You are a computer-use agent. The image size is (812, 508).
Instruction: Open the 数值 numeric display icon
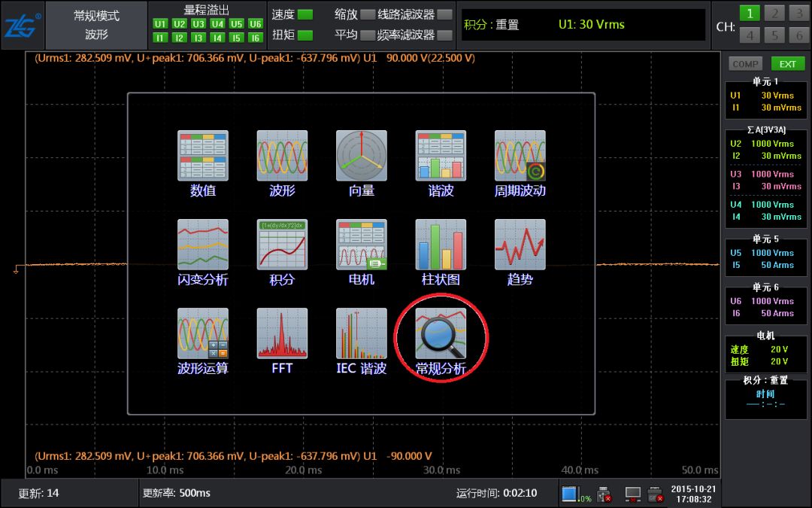202,156
